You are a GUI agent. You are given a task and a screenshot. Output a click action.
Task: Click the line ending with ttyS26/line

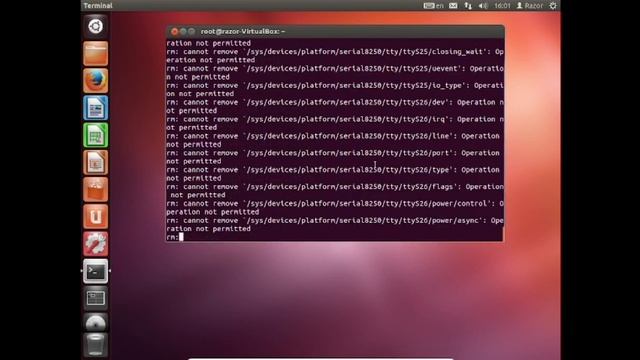(333, 136)
